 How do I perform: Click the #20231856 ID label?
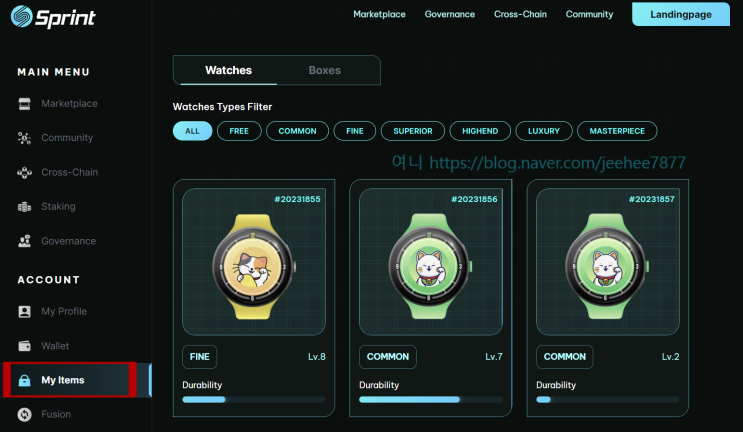point(474,199)
